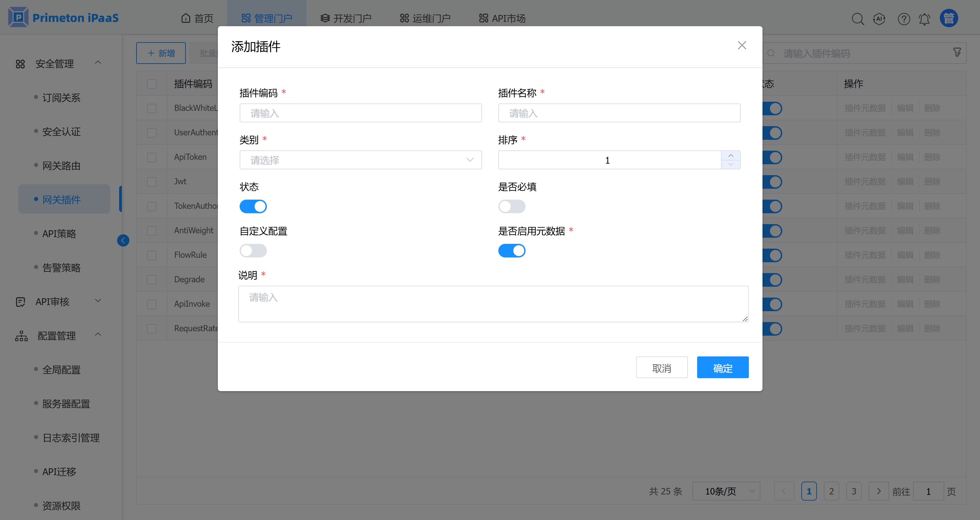Collapse sidebar with round arrow button
Screen dimensions: 980x520
point(123,240)
